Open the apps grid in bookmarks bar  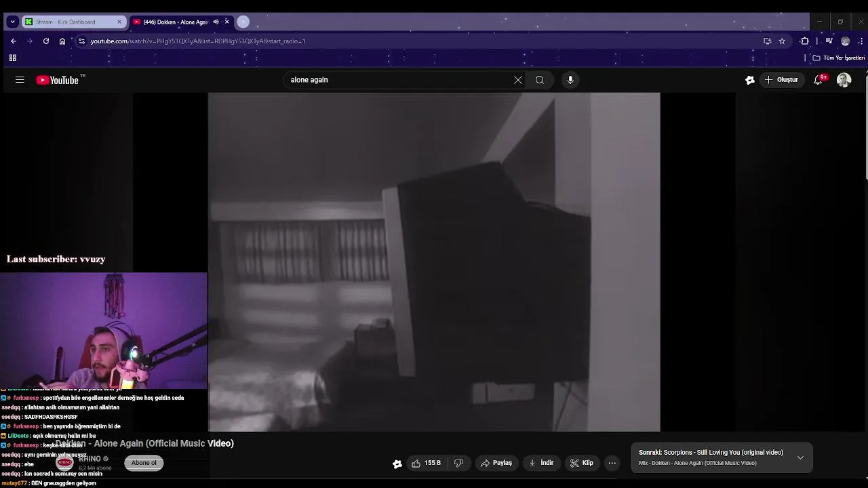12,58
